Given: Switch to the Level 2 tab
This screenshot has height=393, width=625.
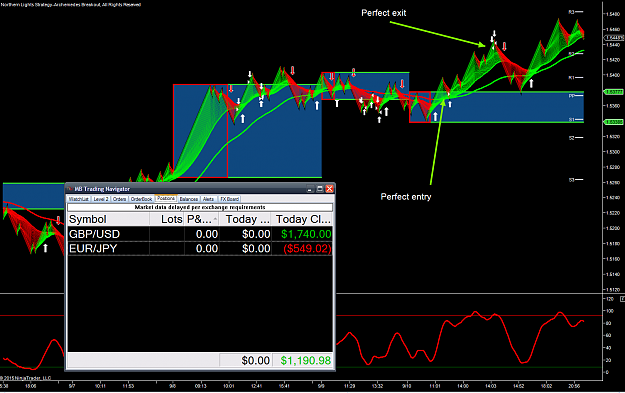Looking at the screenshot, I should click(x=100, y=199).
